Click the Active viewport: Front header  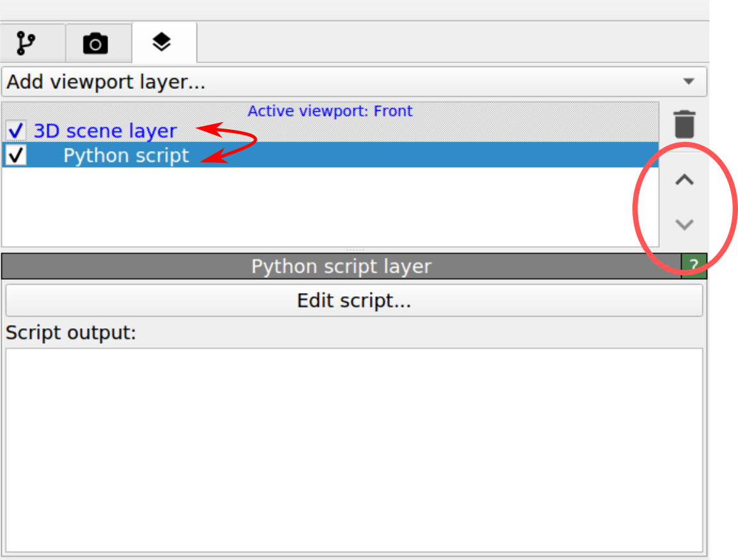click(330, 111)
